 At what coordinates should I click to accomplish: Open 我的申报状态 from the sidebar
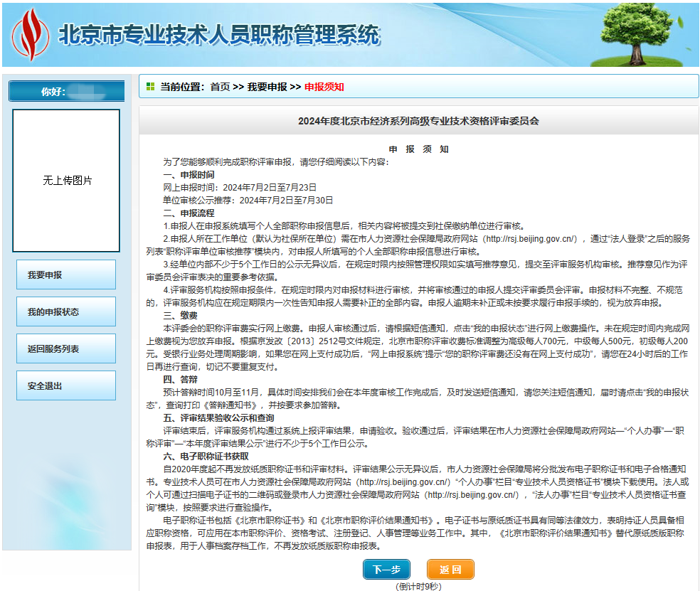pyautogui.click(x=65, y=312)
